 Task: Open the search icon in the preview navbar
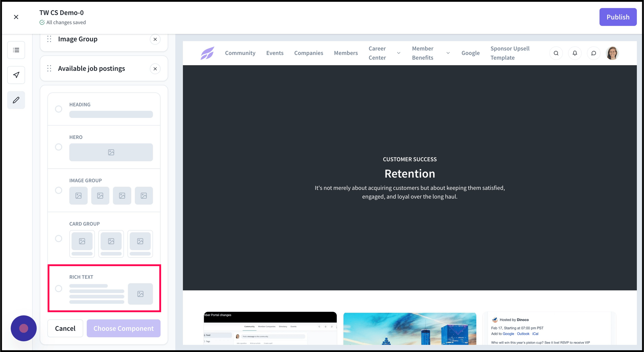point(556,53)
